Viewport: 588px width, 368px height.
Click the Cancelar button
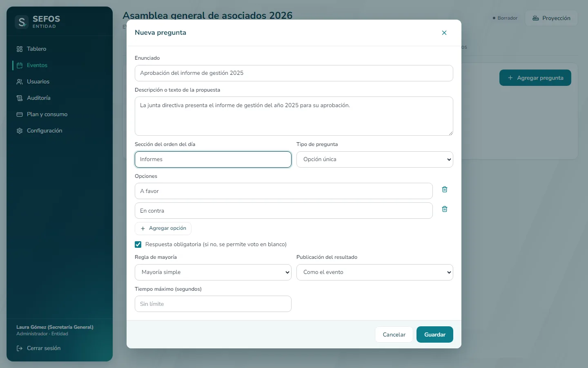coord(394,334)
